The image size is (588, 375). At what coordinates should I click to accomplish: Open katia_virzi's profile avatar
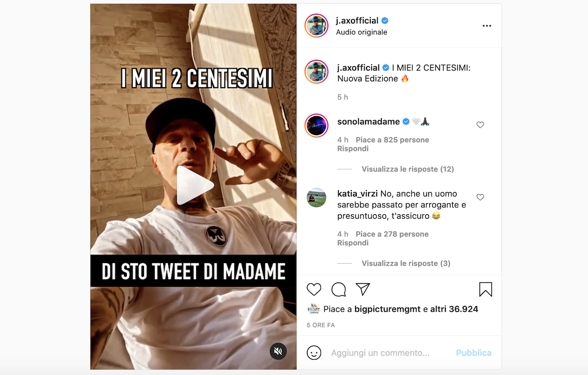[317, 198]
